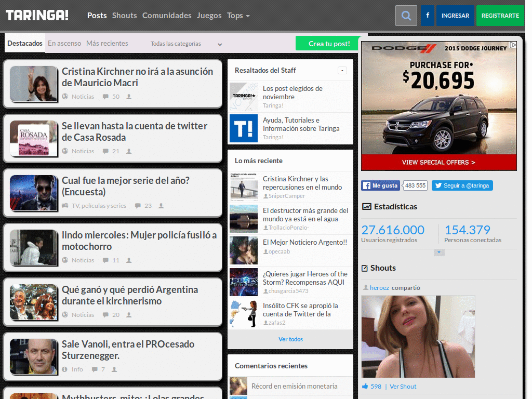The width and height of the screenshot is (532, 399).
Task: Open the SniperCamper author link
Action: pos(287,196)
